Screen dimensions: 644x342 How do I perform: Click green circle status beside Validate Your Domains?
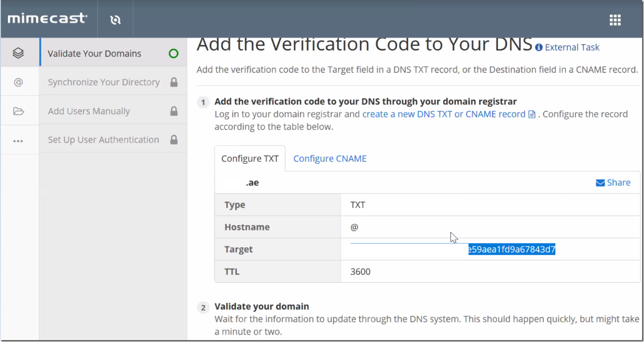click(174, 54)
